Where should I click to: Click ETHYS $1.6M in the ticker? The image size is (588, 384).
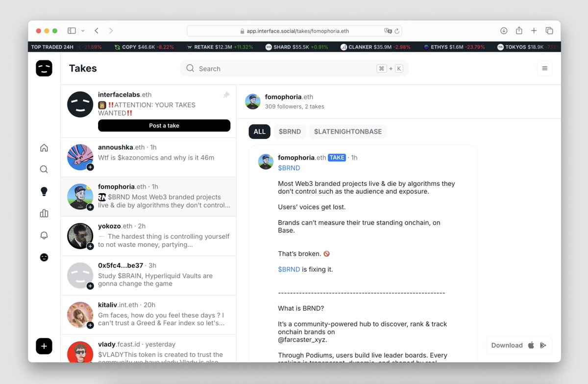(x=454, y=47)
